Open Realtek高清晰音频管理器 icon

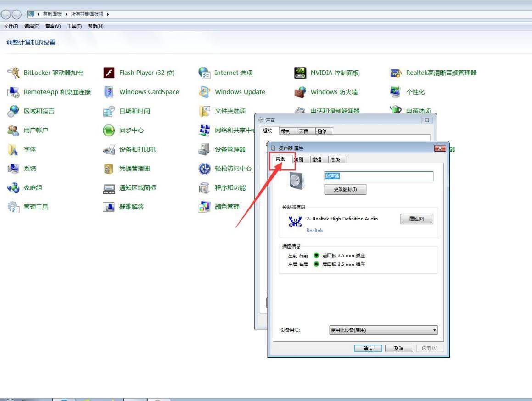coord(396,73)
